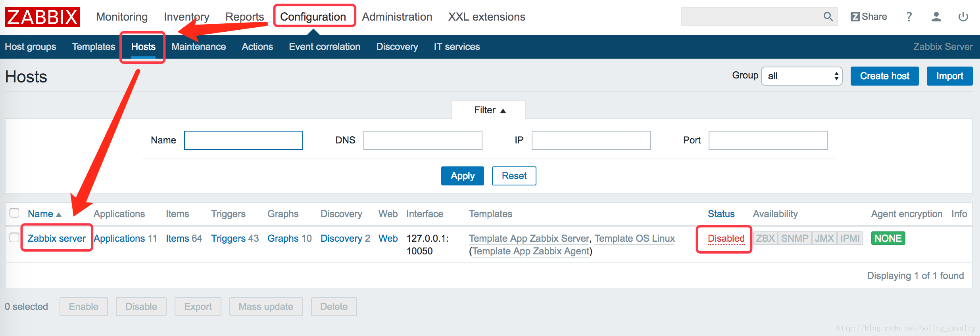
Task: Go to Event correlation submenu
Action: [325, 47]
